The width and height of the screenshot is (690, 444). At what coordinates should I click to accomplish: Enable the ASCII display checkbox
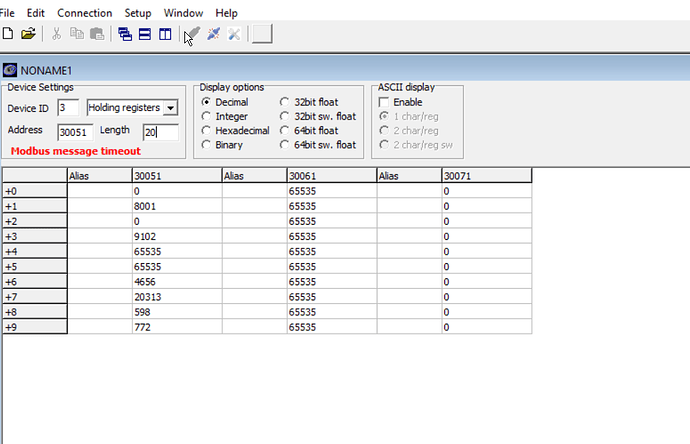[x=384, y=102]
